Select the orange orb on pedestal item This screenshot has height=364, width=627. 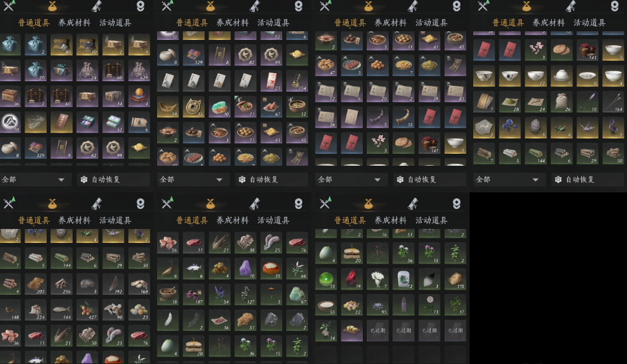click(x=138, y=96)
